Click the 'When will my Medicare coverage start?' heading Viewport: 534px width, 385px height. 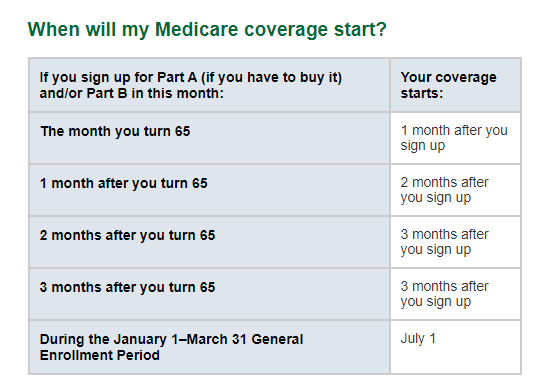tap(207, 29)
